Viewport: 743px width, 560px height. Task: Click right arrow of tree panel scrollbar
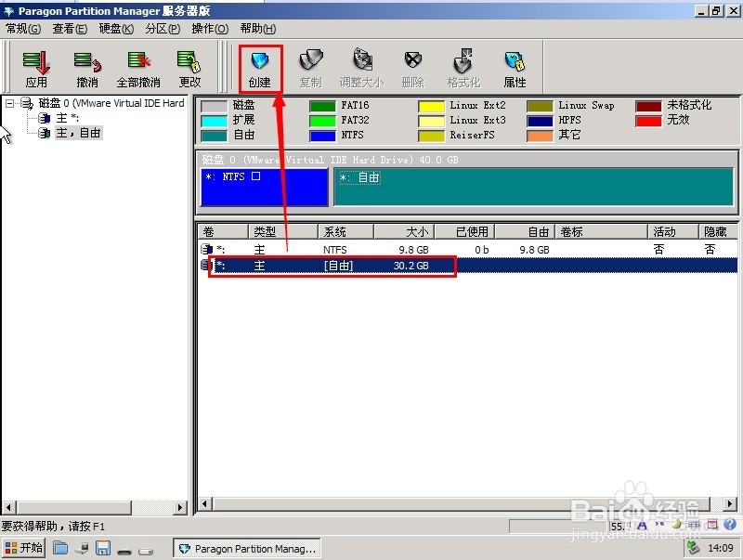pyautogui.click(x=179, y=507)
